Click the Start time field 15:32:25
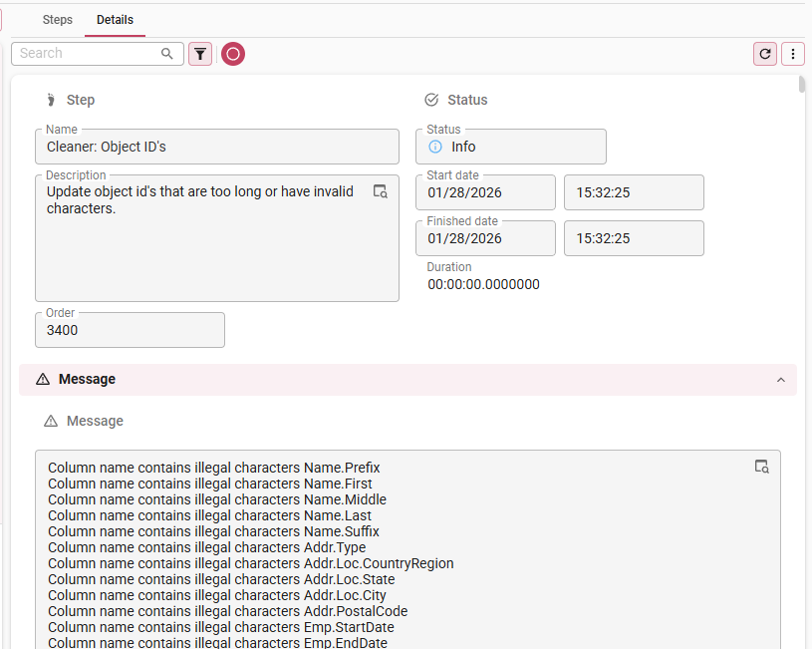812x649 pixels. click(x=634, y=192)
